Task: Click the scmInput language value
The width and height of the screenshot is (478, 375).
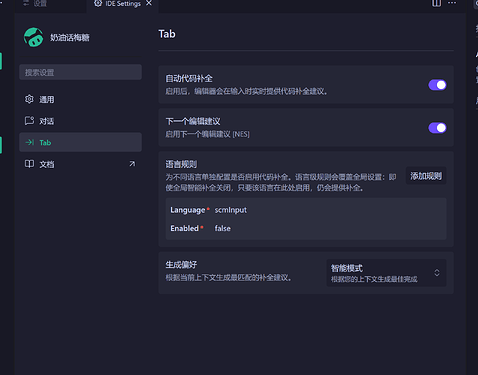Action: click(231, 210)
